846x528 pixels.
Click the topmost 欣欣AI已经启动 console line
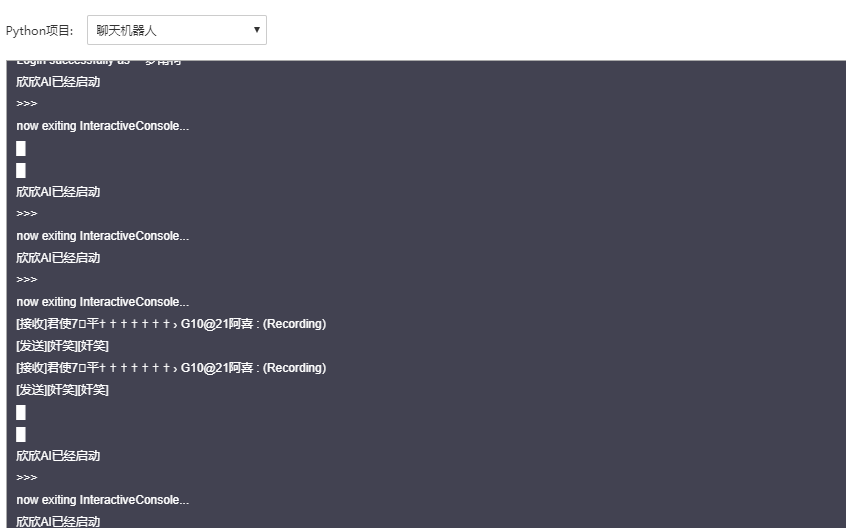[x=58, y=82]
